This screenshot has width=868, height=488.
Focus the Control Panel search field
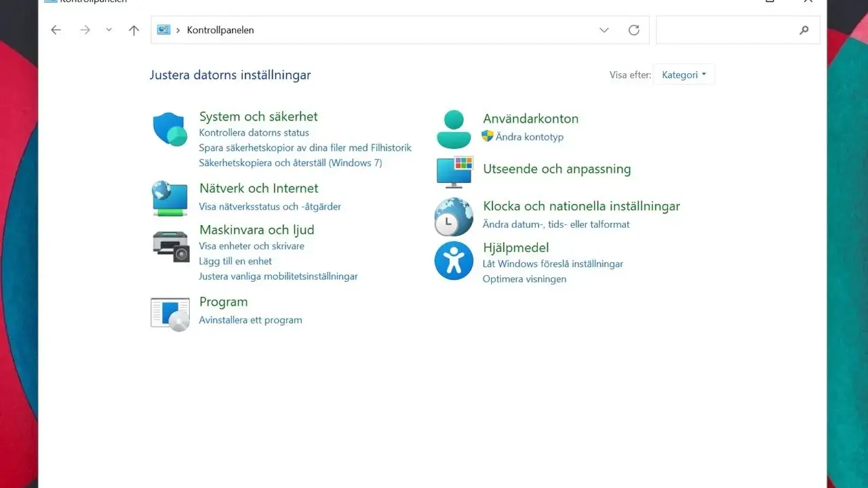pyautogui.click(x=738, y=30)
